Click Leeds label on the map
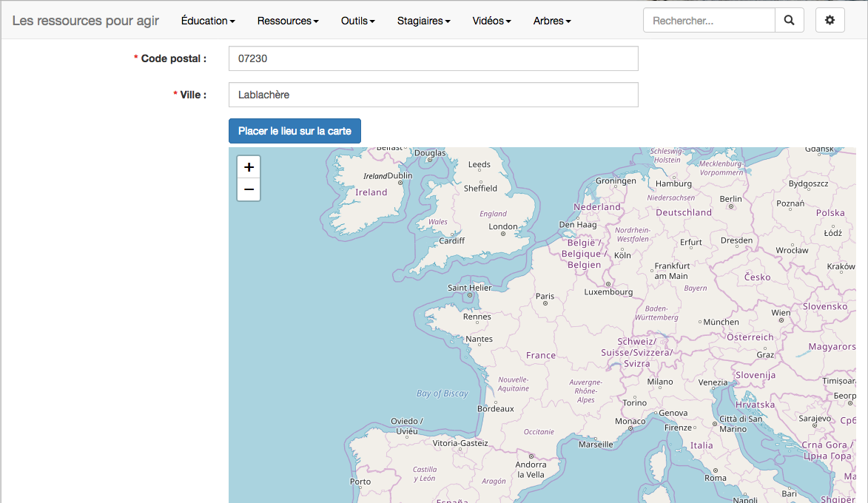This screenshot has height=503, width=868. coord(480,164)
